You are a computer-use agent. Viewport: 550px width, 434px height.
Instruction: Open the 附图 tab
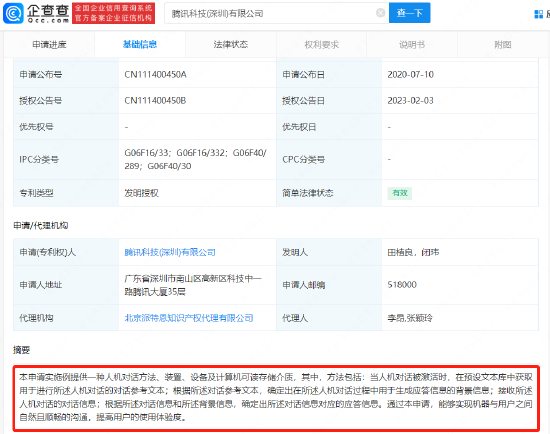503,45
